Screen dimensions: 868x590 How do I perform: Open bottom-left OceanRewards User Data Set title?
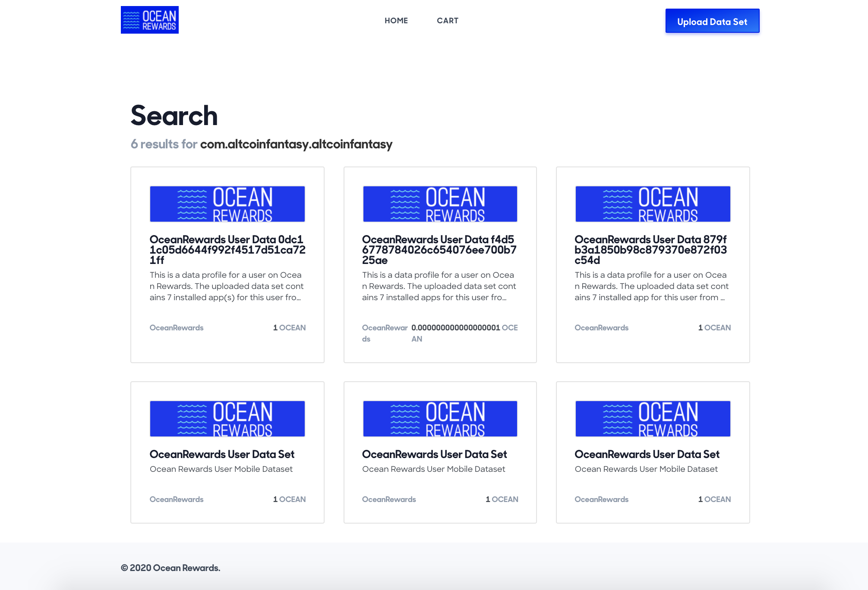pyautogui.click(x=222, y=454)
